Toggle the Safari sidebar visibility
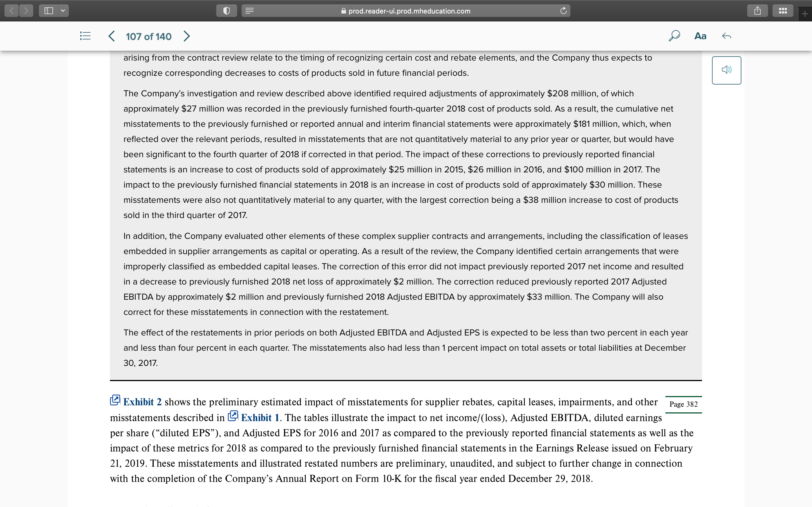The height and width of the screenshot is (507, 812). point(49,10)
